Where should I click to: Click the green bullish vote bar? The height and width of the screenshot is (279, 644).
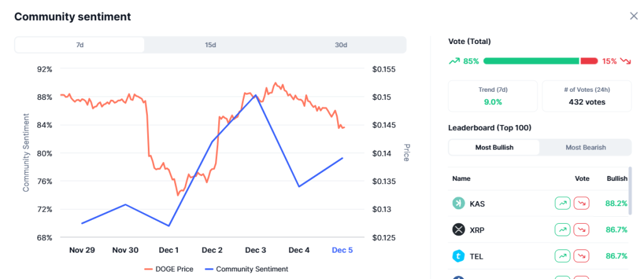click(531, 61)
